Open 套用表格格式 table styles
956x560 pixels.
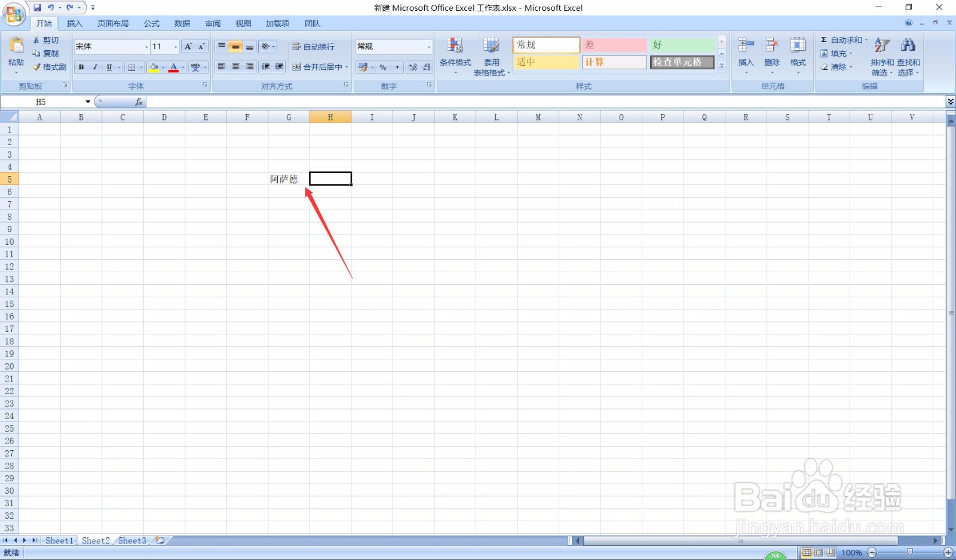coord(492,56)
